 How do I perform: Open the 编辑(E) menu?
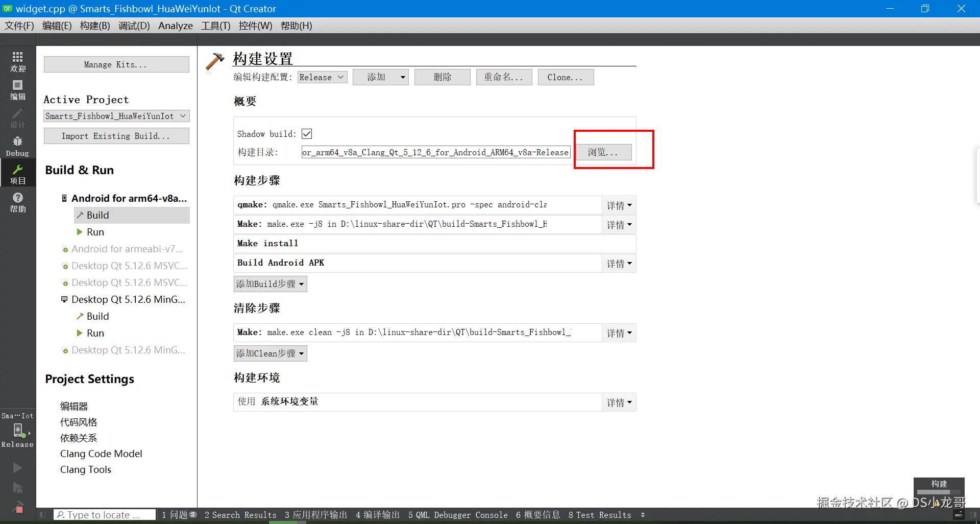pos(57,26)
